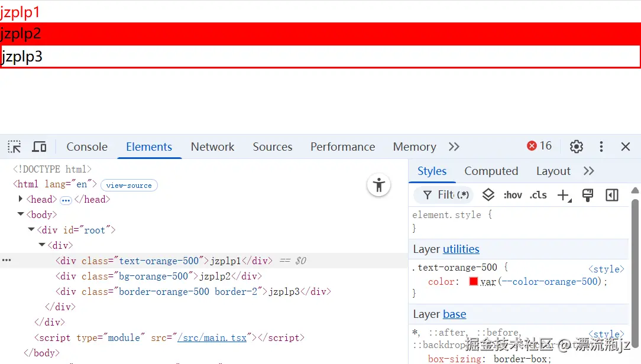Screen dimensions: 641x364
Task: Expand the head element node
Action: tap(21, 199)
